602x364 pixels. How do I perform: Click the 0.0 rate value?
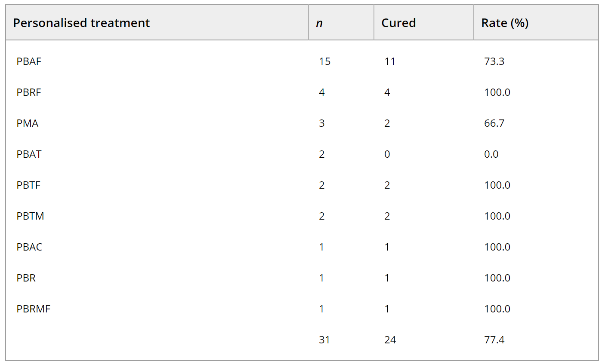pos(491,154)
